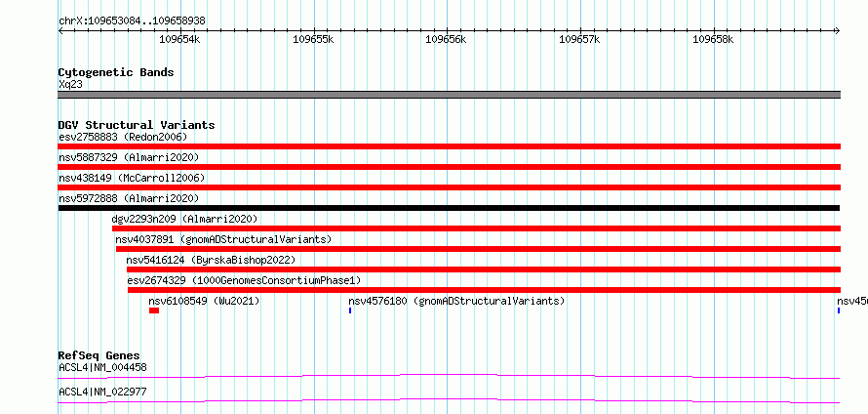Select the red bar under nsv5887329
The width and height of the screenshot is (868, 414).
(x=450, y=167)
